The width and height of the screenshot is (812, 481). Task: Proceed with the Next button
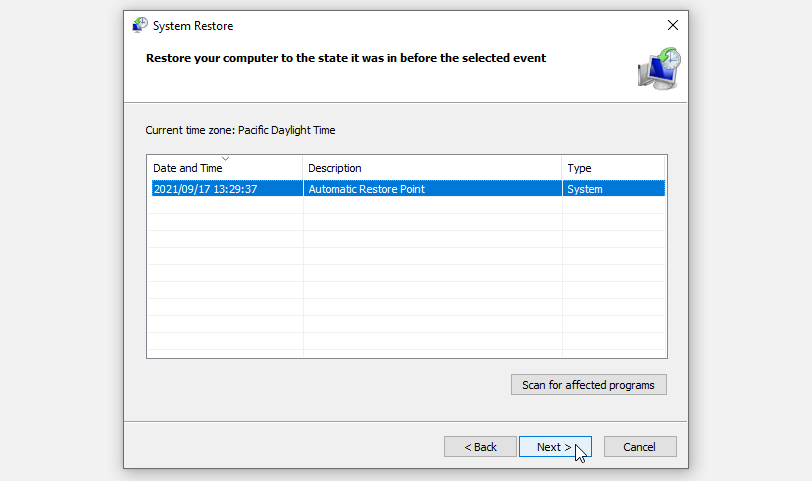[x=555, y=447]
